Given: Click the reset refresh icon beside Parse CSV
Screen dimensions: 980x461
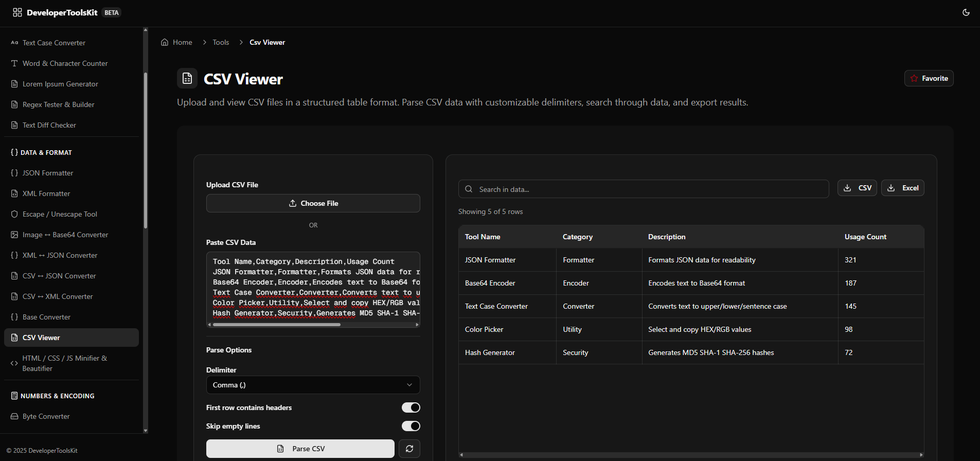Looking at the screenshot, I should tap(409, 449).
